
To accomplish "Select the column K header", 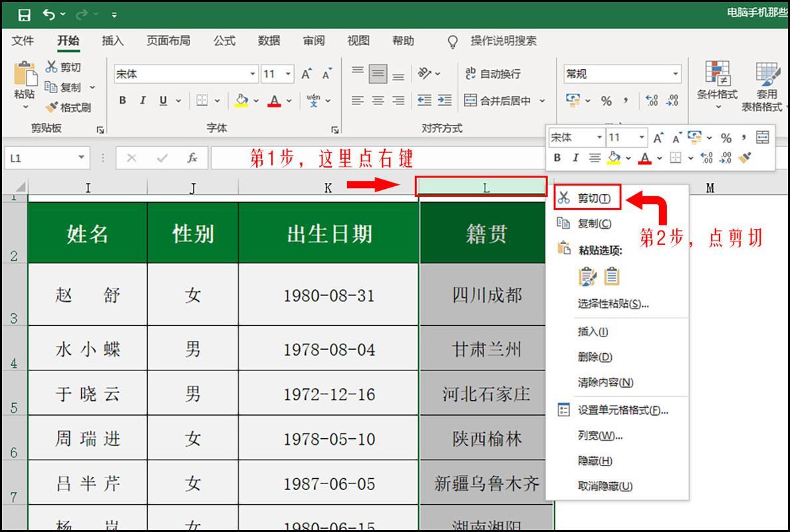I will click(x=328, y=188).
